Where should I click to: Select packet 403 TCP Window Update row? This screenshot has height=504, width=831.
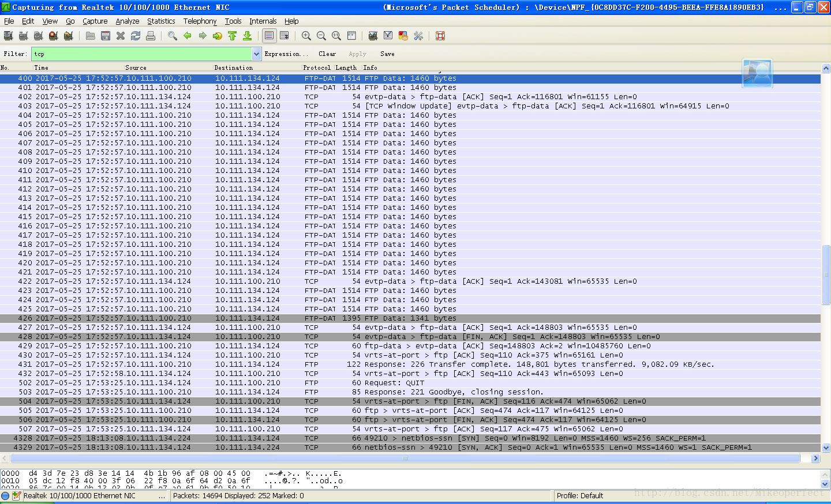coord(410,106)
